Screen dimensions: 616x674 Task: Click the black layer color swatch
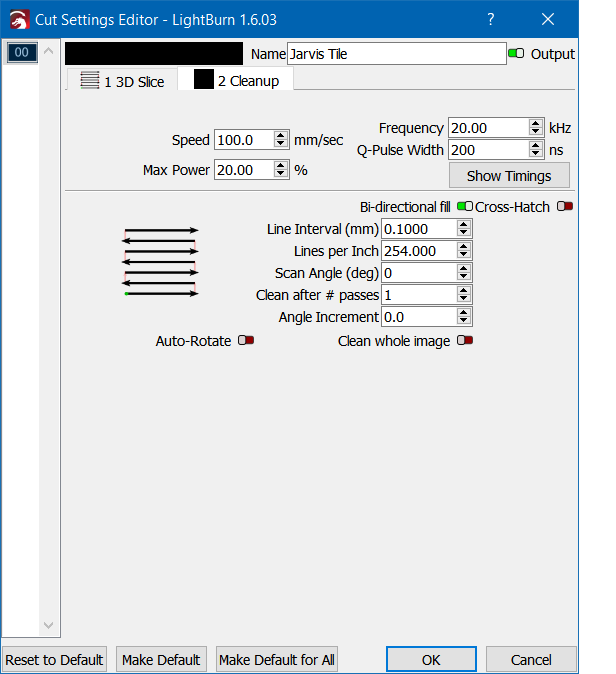click(154, 54)
